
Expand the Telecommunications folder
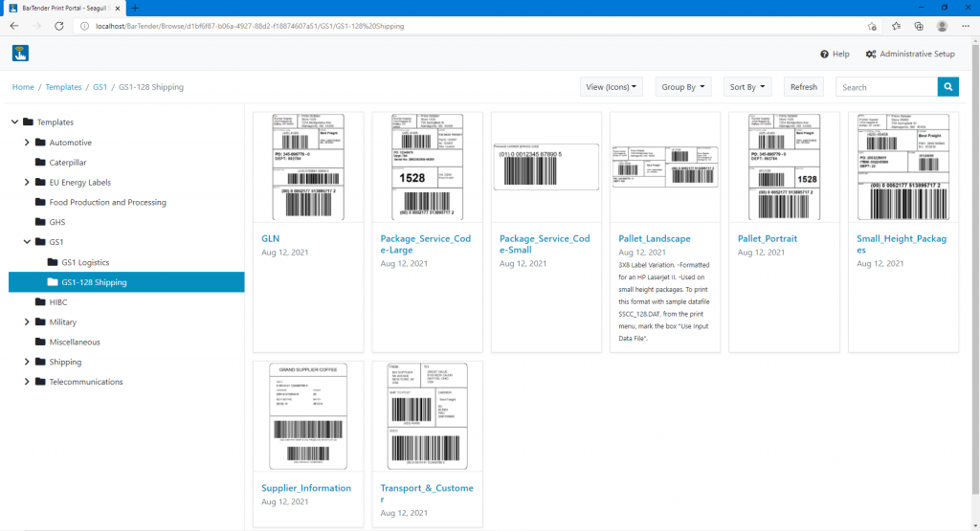click(x=27, y=382)
